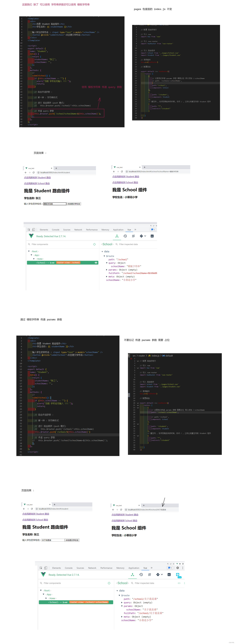Open Vue timeline history icon in upper DevTools
The width and height of the screenshot is (236, 644).
coord(125,236)
